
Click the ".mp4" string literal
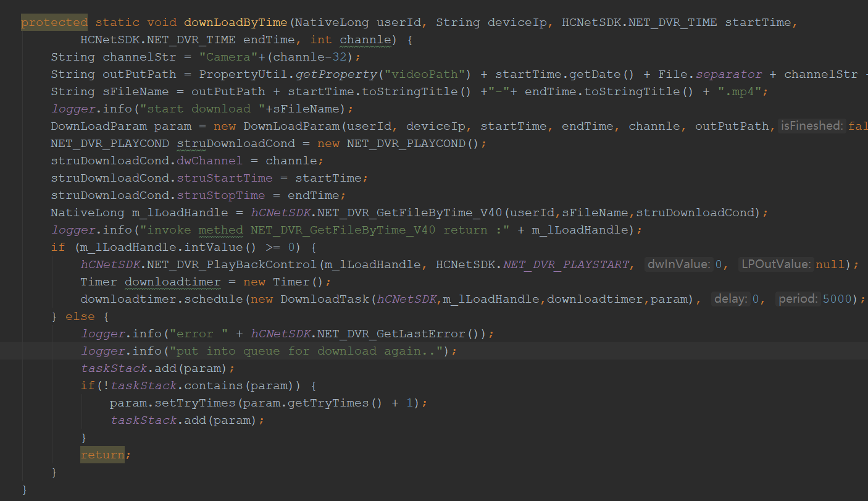tap(740, 92)
